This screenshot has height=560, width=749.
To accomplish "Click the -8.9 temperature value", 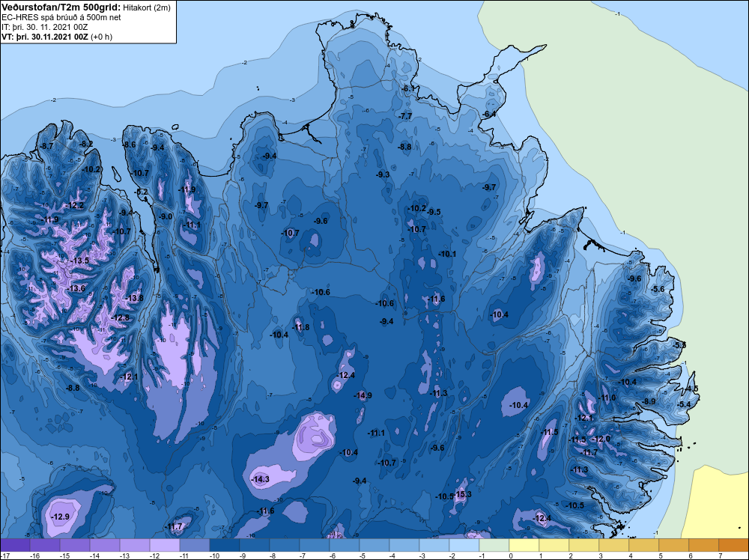I will point(649,401).
